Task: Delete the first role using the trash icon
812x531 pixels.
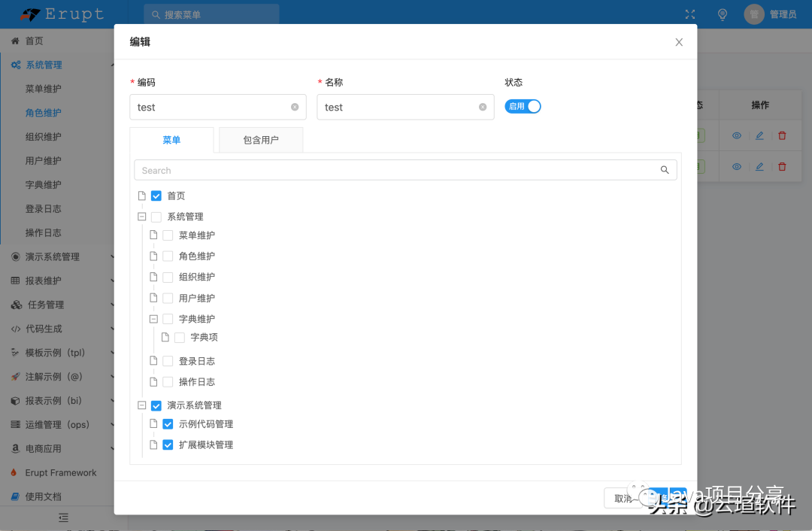Action: pyautogui.click(x=782, y=135)
